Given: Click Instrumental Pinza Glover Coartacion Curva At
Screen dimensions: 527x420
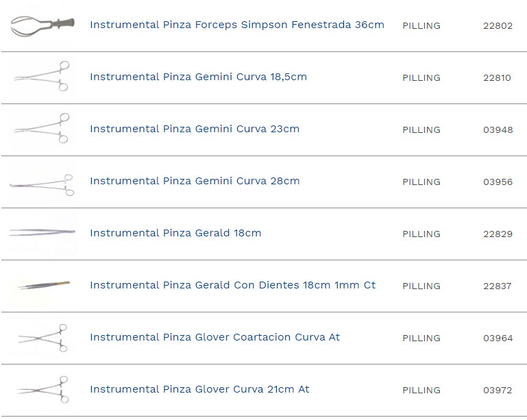Looking at the screenshot, I should [215, 337].
